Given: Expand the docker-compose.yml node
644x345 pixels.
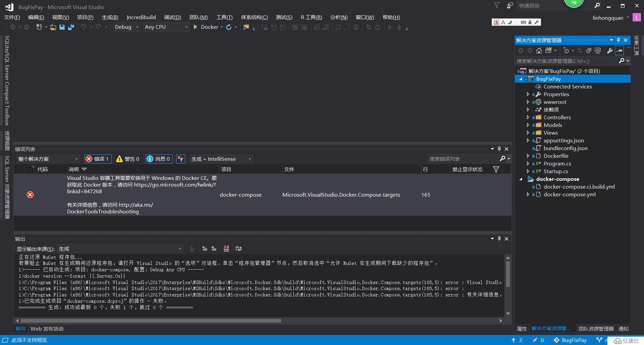Looking at the screenshot, I should (528, 194).
